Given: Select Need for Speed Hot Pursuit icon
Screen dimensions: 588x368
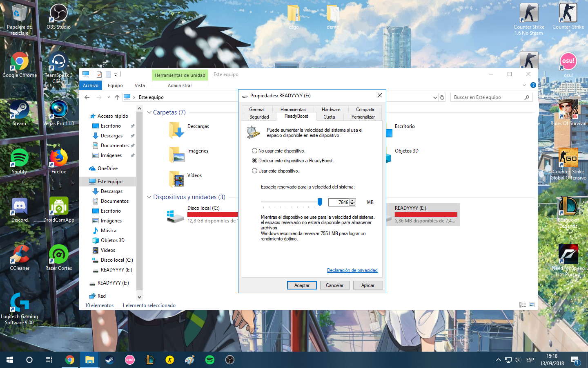Looking at the screenshot, I should pyautogui.click(x=568, y=260).
